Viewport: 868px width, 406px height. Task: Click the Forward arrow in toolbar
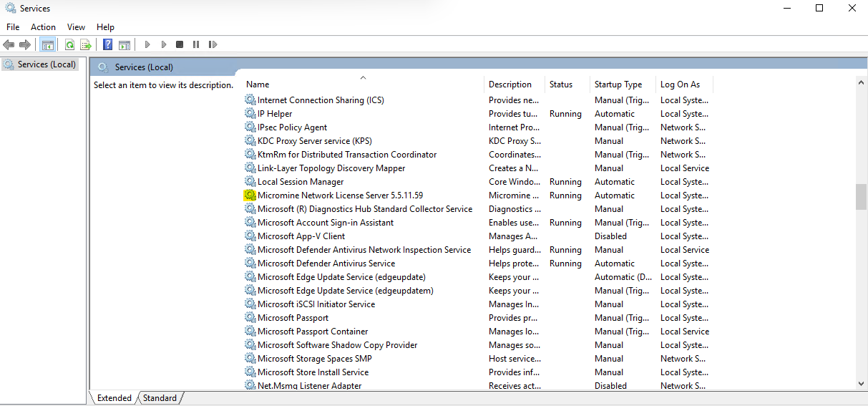point(25,44)
